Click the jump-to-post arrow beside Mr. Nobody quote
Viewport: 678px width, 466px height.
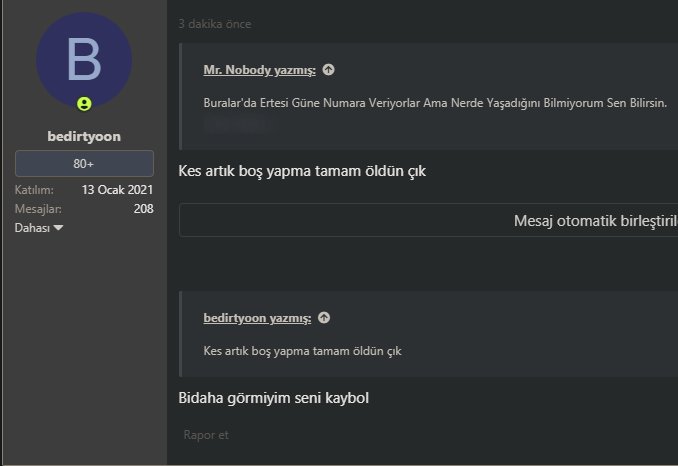(x=328, y=70)
